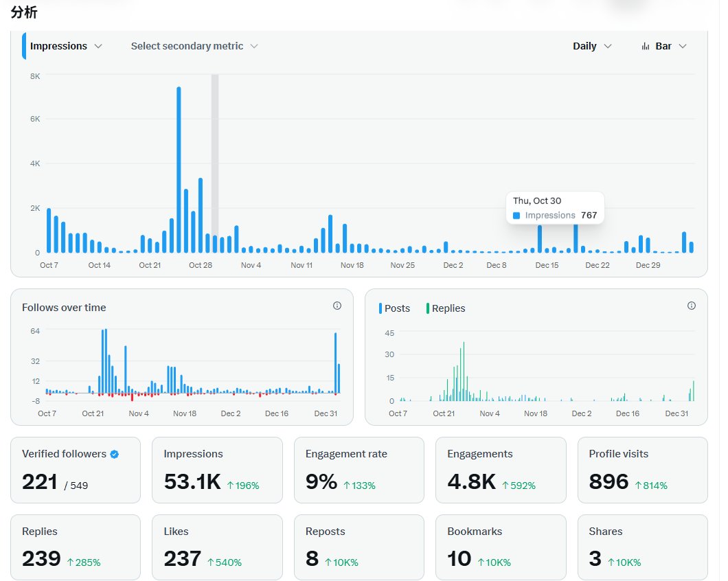The image size is (728, 581).
Task: Click the info icon in Posts and Replies chart
Action: point(692,306)
